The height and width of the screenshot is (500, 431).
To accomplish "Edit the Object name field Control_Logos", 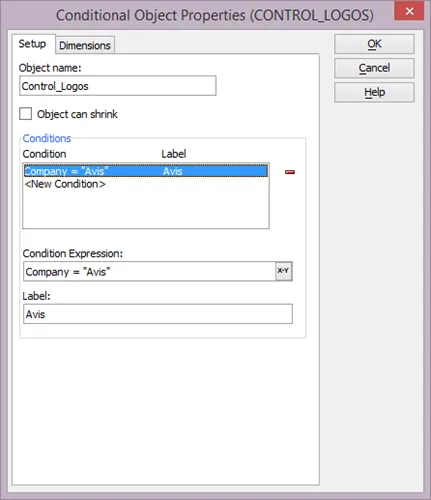I will coord(118,86).
